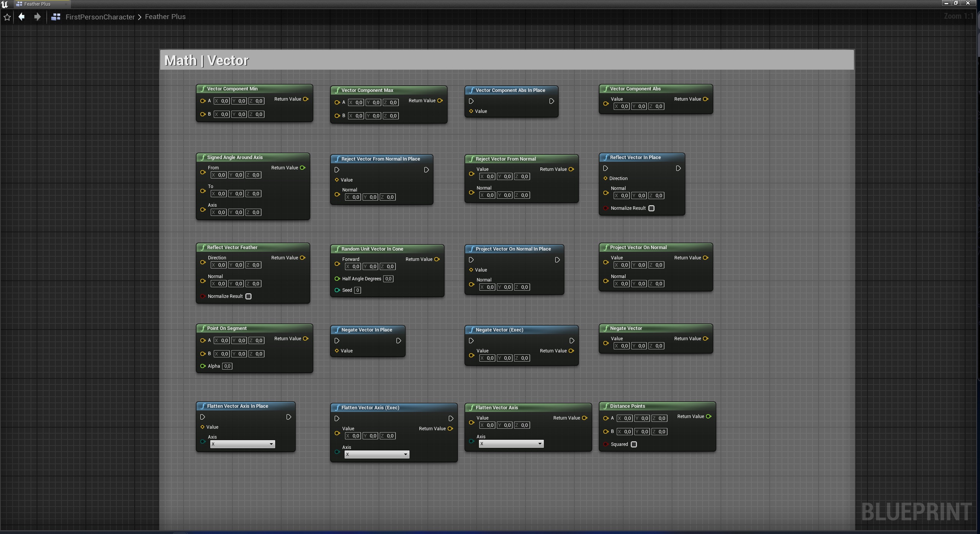Click exec output pin of Flatten Vector Axis (Exec)

451,418
